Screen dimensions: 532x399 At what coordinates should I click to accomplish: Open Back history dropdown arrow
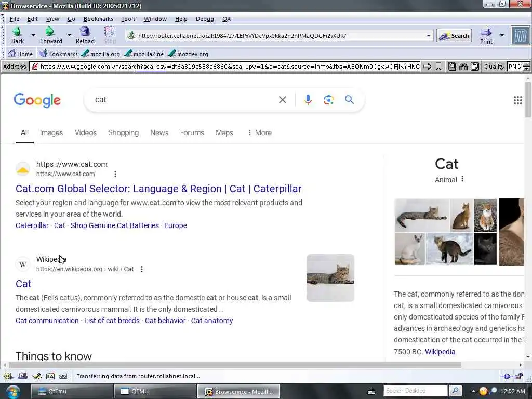coord(33,35)
